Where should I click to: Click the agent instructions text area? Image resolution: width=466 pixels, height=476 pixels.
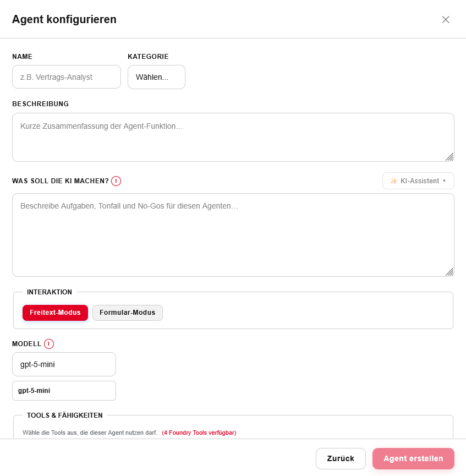233,234
